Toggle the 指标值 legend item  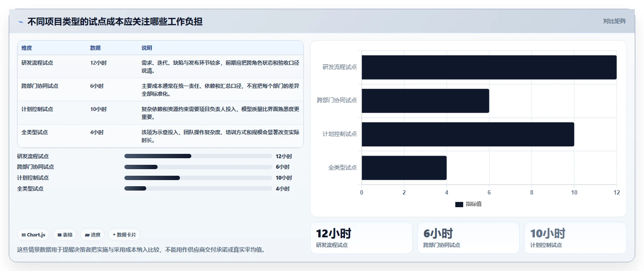pos(468,204)
